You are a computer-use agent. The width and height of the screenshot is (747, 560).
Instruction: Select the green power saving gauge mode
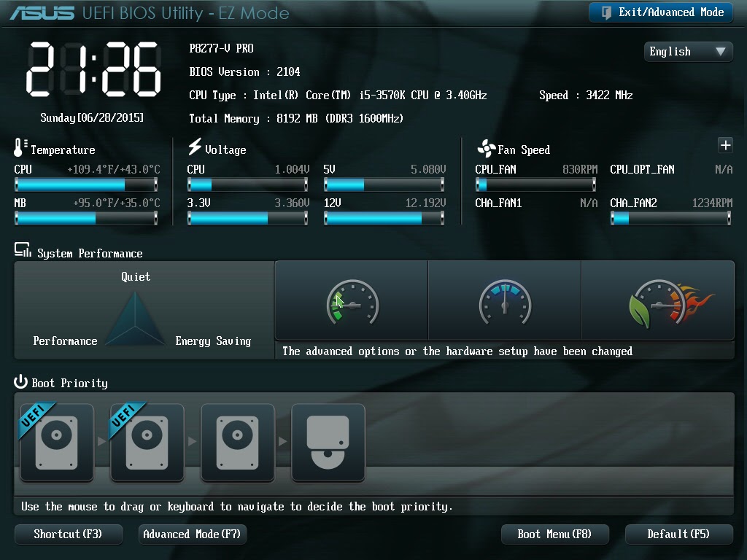[352, 301]
